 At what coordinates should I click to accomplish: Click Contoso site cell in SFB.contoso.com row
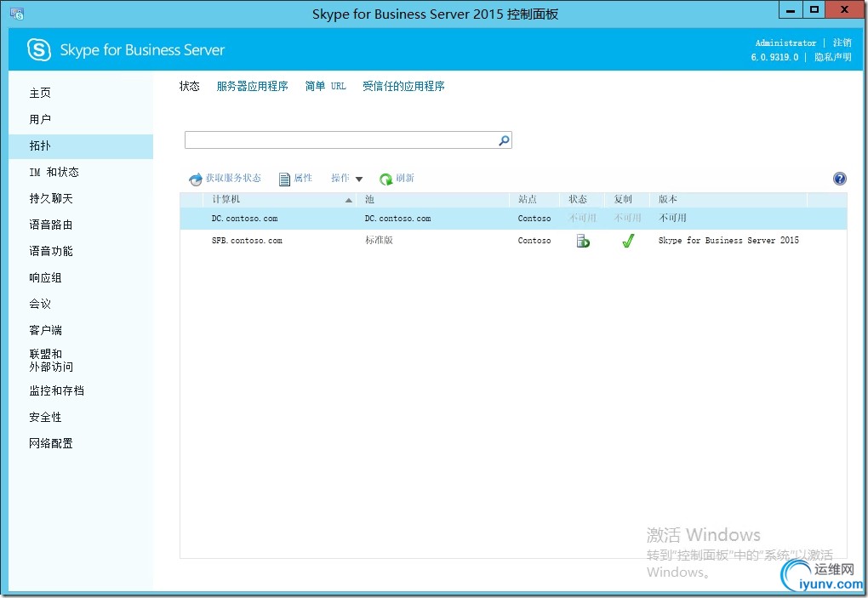pyautogui.click(x=534, y=241)
